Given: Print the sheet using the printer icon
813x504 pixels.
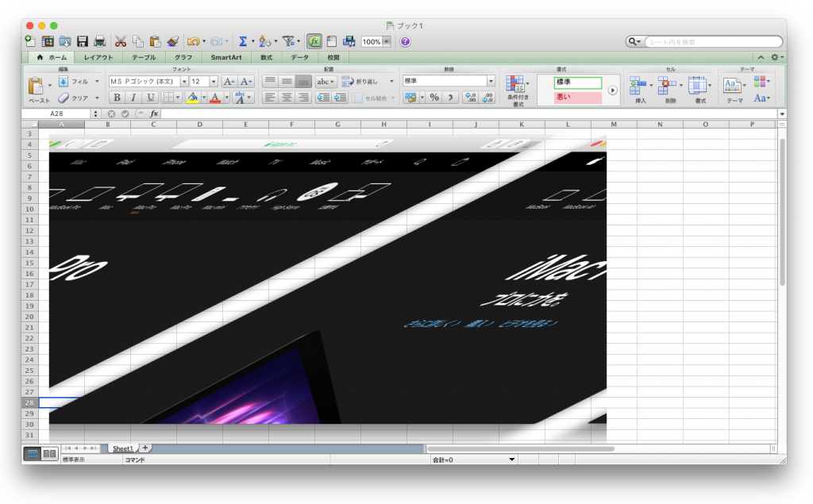Looking at the screenshot, I should pos(100,41).
